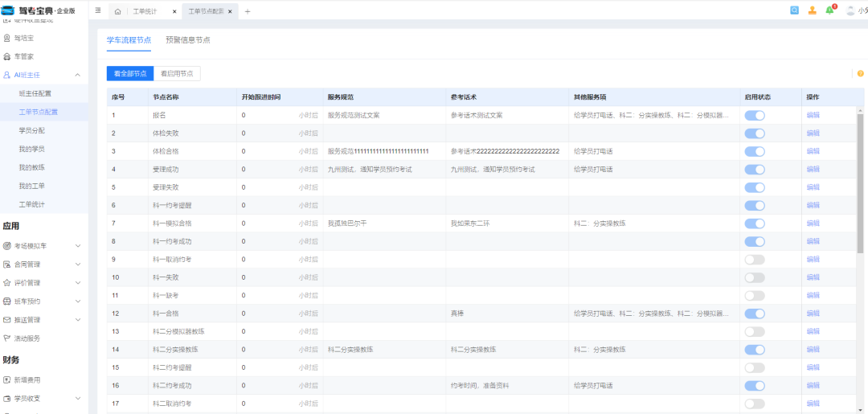Click the 驾考宝典 logo
868x414 pixels.
pos(39,10)
